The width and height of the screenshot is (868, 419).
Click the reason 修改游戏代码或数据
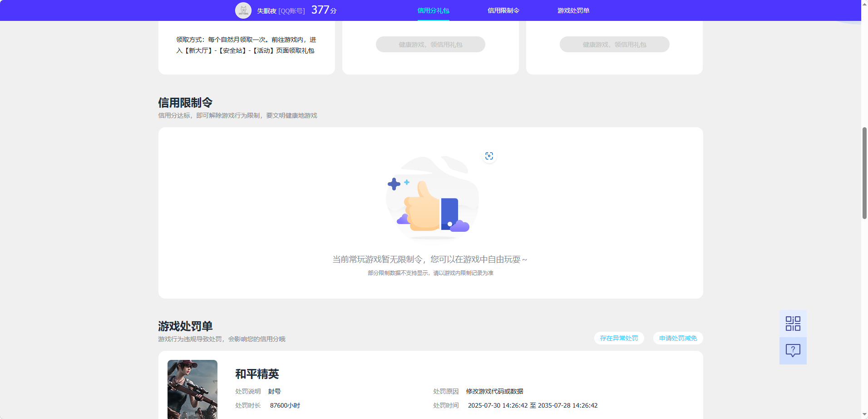pyautogui.click(x=494, y=391)
